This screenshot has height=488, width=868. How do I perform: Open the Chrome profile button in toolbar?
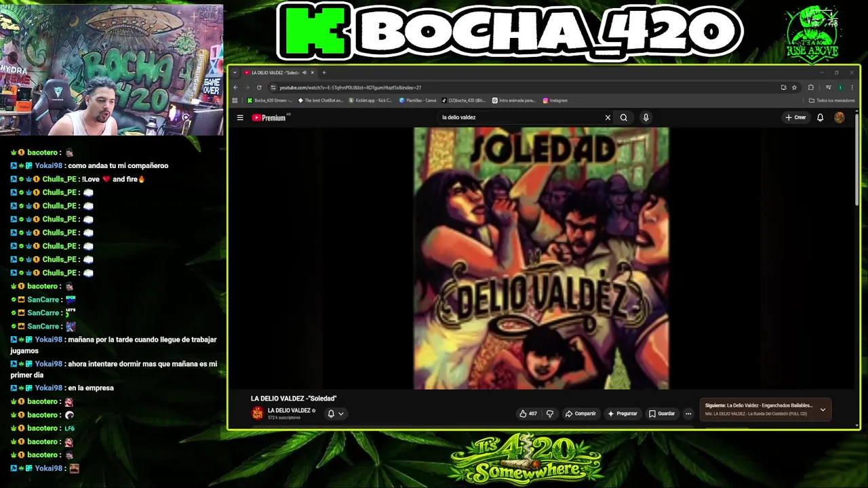[x=840, y=87]
